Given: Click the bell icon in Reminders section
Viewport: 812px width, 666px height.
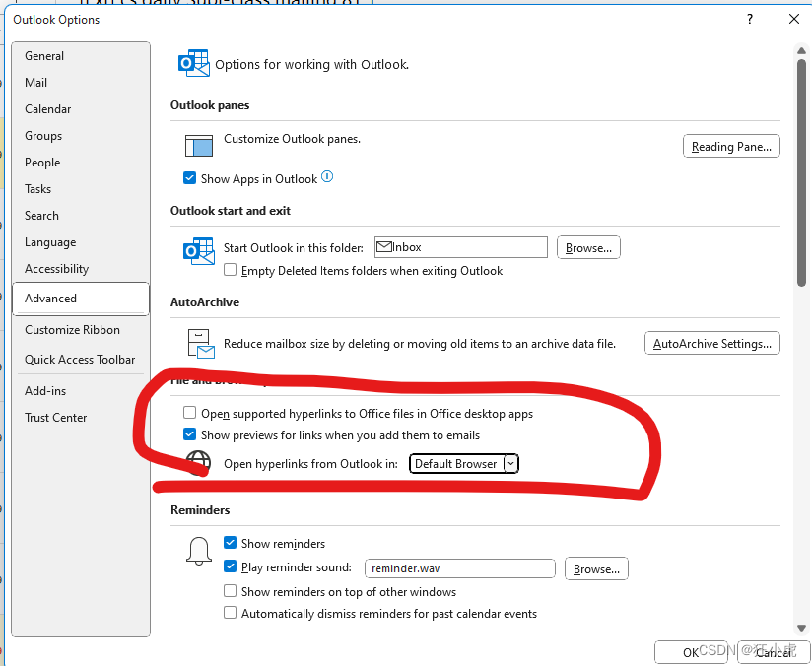Looking at the screenshot, I should coord(199,551).
